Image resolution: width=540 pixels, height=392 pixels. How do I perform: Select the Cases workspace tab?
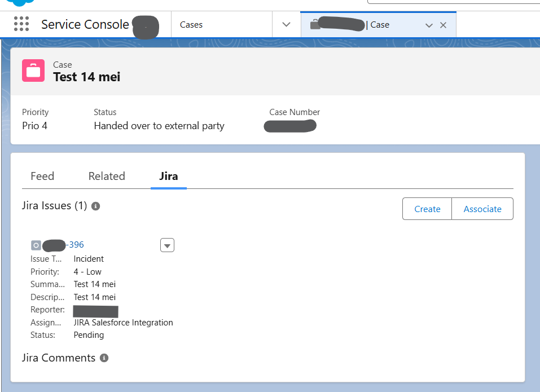(191, 25)
